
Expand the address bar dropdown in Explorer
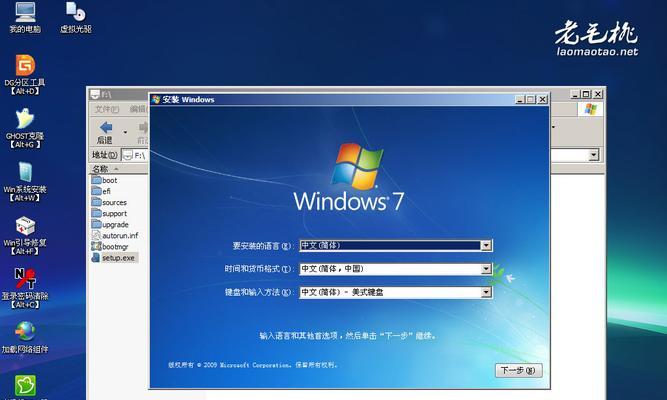pos(594,155)
